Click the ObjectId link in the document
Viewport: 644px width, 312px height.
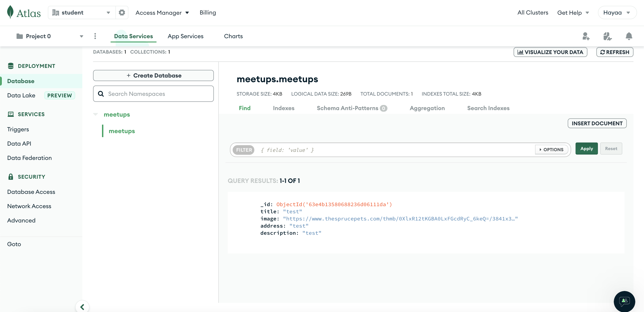click(334, 204)
